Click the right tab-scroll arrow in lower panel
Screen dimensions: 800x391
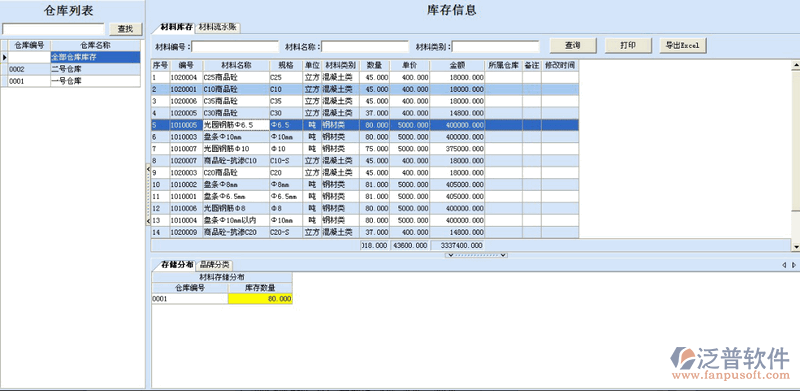point(793,265)
